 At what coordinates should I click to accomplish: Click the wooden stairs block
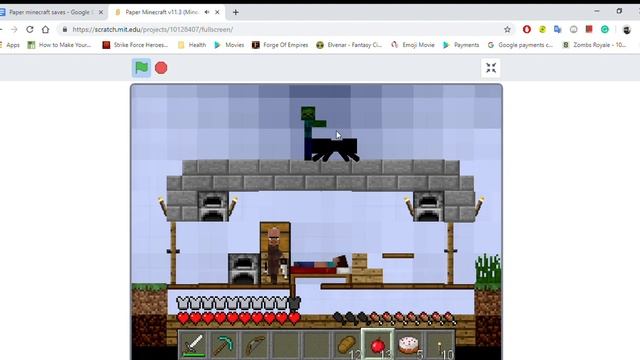(367, 269)
